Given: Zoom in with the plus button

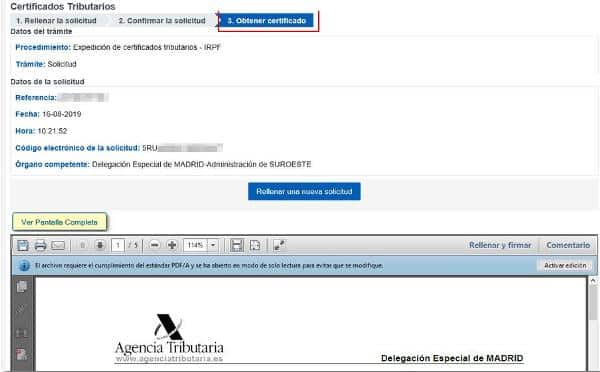Looking at the screenshot, I should coord(172,245).
